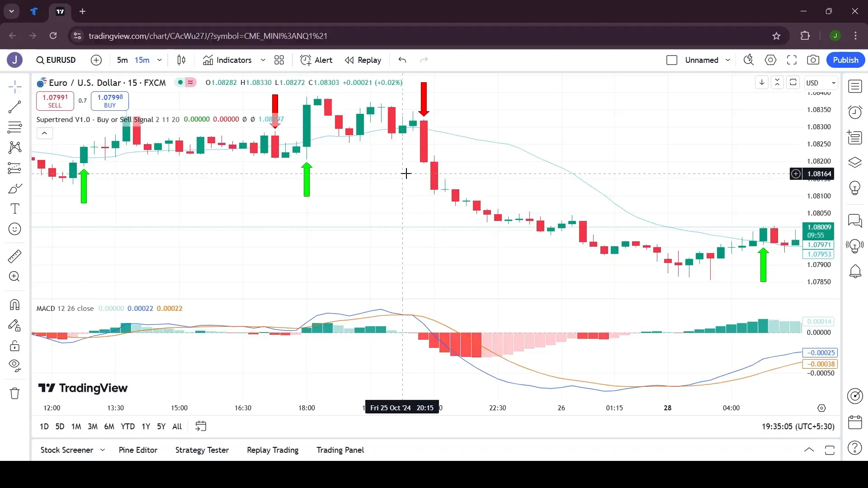Screen dimensions: 868x488
Task: Open the watchlist panel icon
Action: 855,87
